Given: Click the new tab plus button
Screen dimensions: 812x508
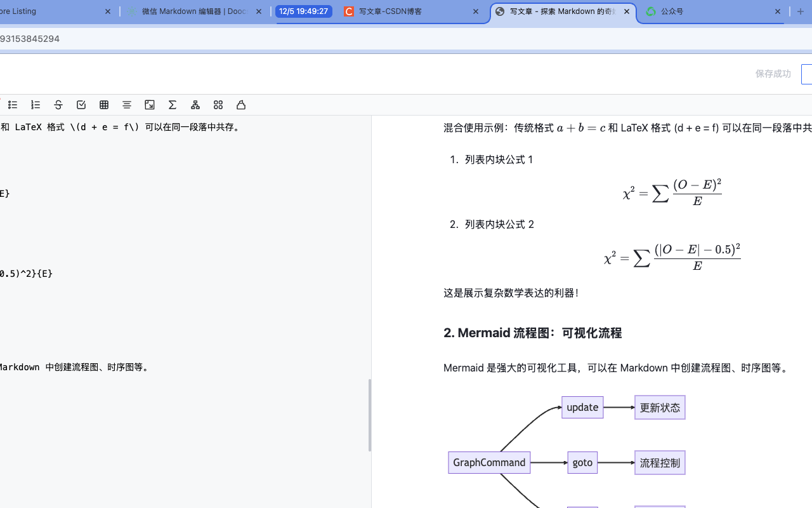Looking at the screenshot, I should pyautogui.click(x=801, y=11).
